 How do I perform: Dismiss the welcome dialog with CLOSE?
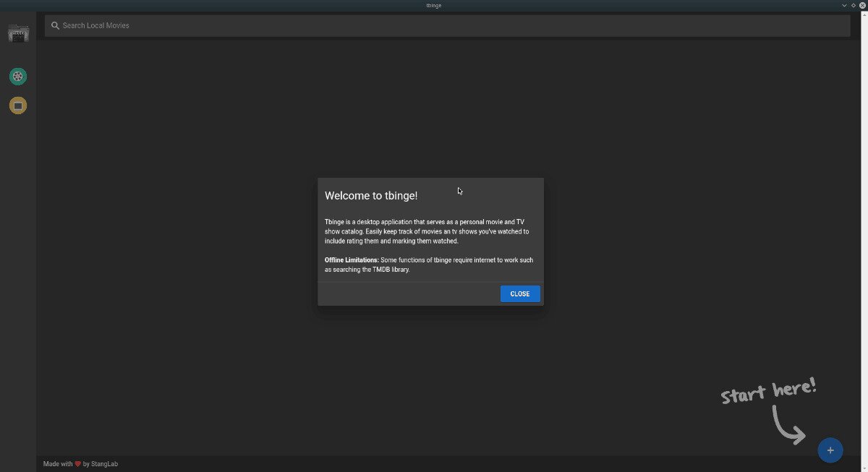pos(519,293)
